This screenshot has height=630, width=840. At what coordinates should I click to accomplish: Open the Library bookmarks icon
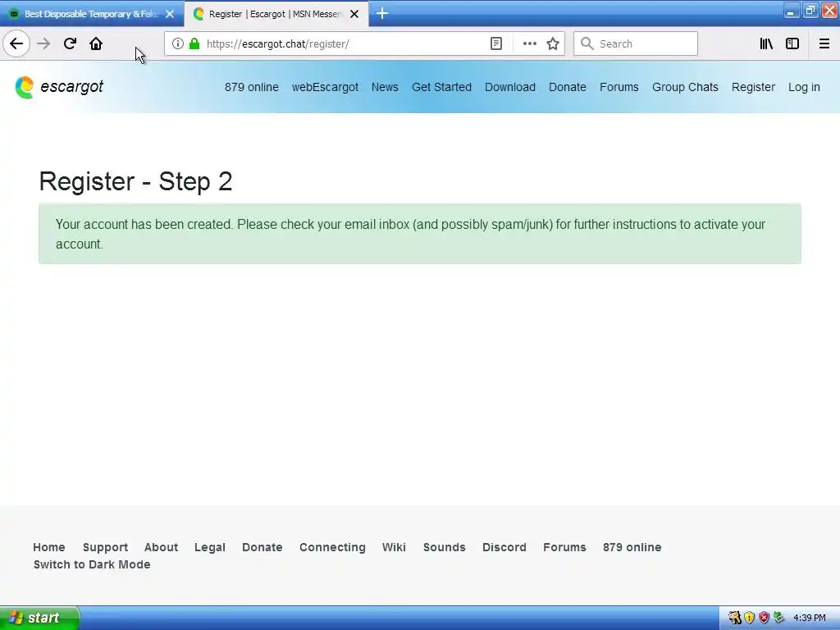(x=766, y=43)
